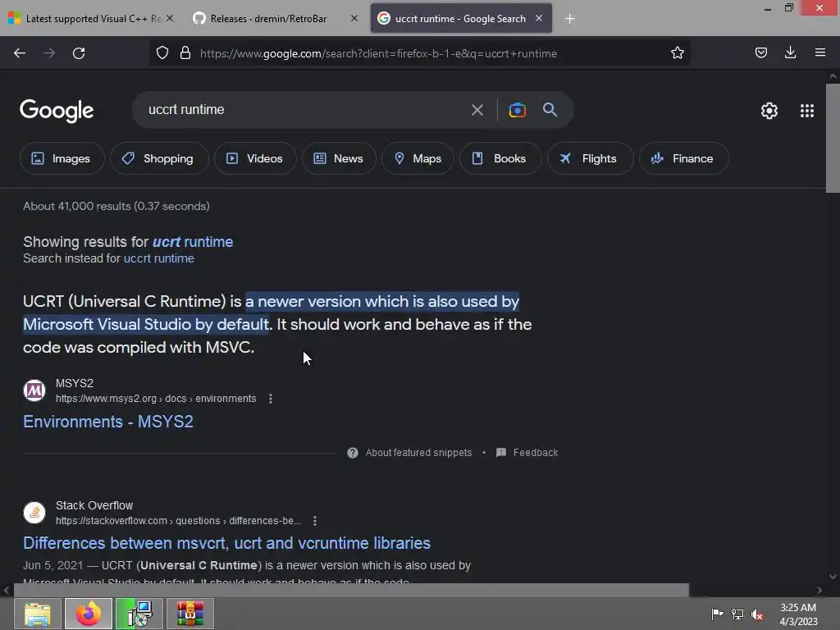Open Action Center flag in the tray

717,614
